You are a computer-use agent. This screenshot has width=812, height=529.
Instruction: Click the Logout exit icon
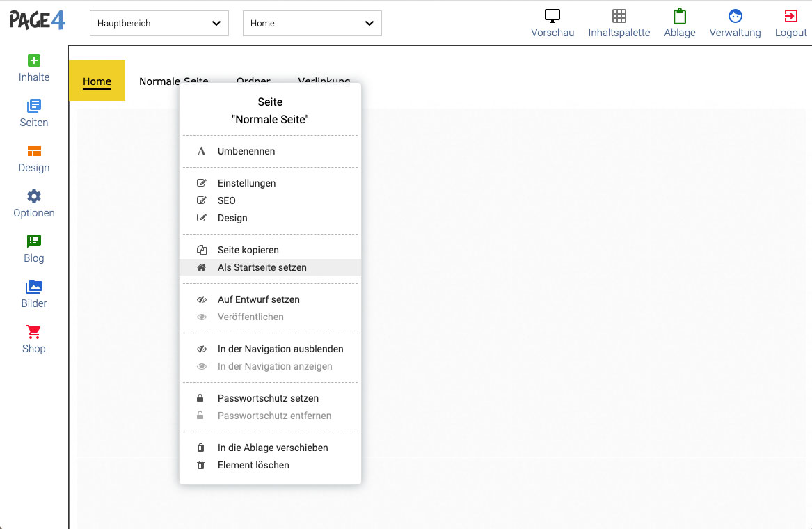(x=790, y=16)
